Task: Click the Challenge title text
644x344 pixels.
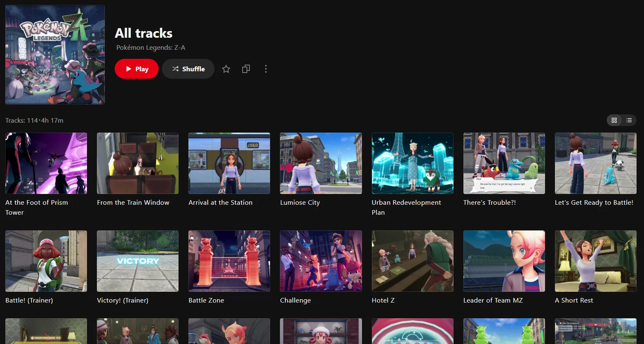Action: tap(295, 300)
